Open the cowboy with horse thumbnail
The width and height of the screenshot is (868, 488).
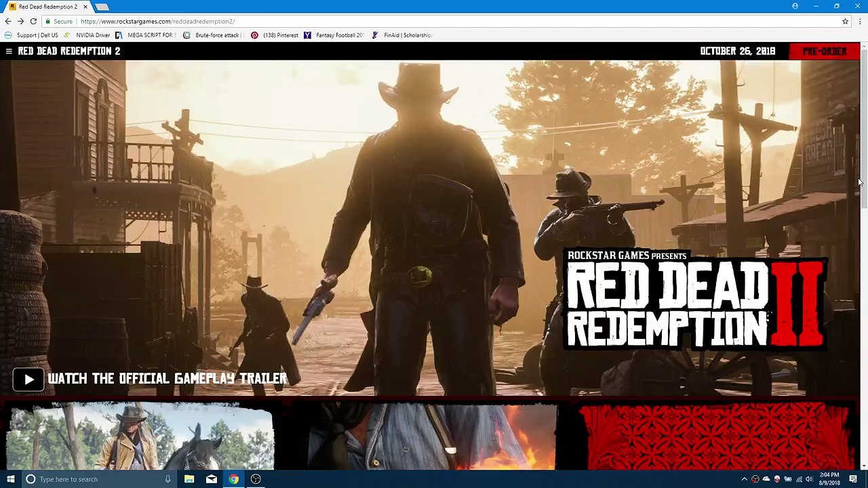click(140, 436)
